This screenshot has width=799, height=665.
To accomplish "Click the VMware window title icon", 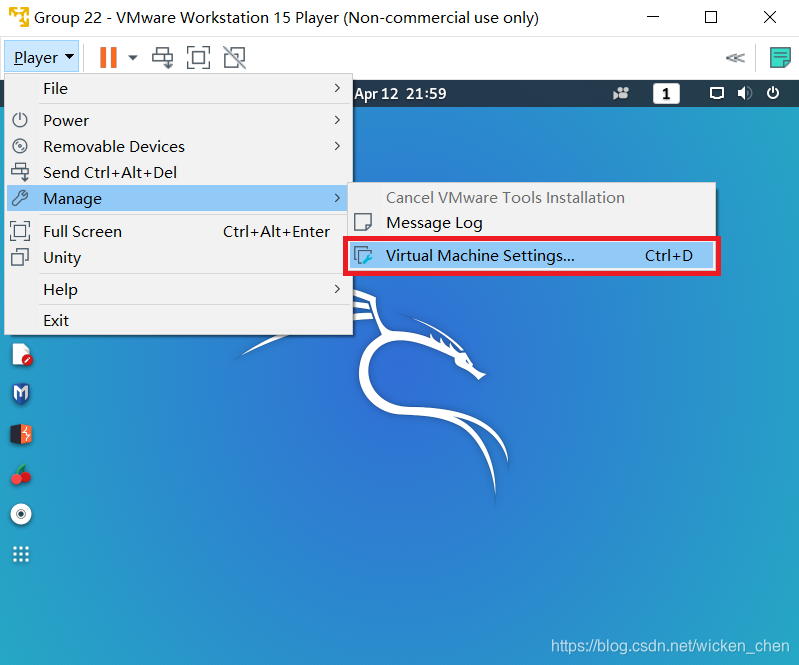I will pyautogui.click(x=19, y=17).
